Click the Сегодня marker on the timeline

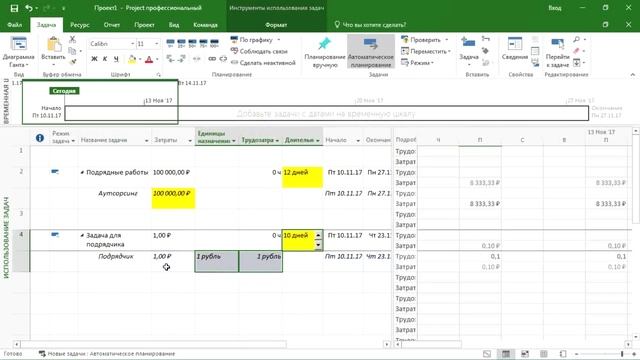coord(64,91)
